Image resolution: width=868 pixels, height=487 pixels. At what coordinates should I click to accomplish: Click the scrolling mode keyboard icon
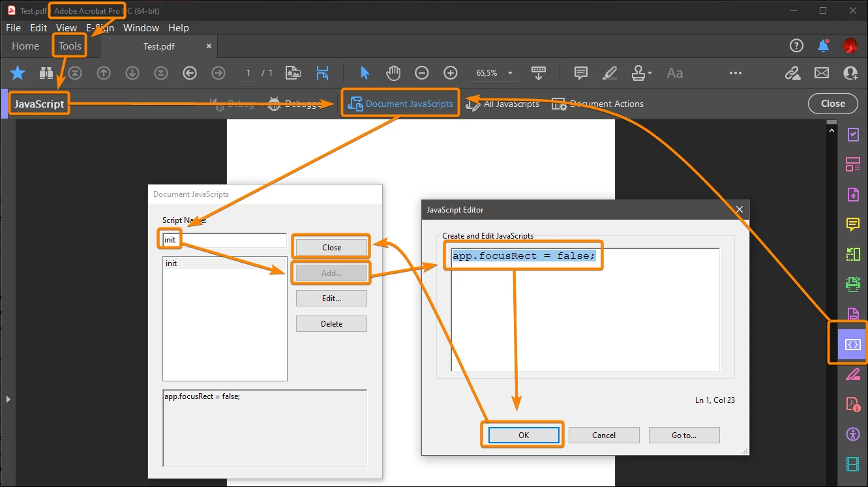tap(539, 73)
